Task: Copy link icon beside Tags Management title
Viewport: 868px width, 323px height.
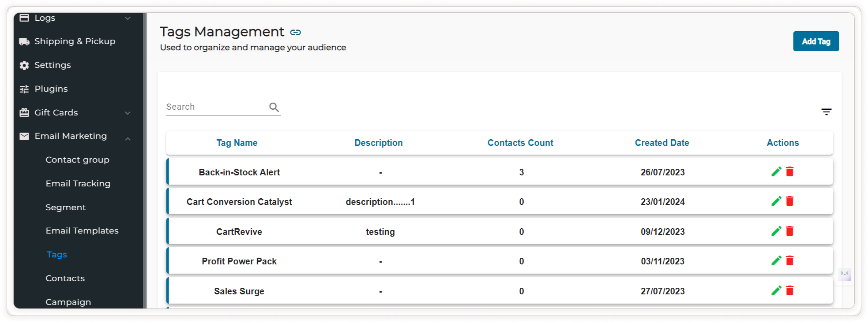Action: pos(296,32)
